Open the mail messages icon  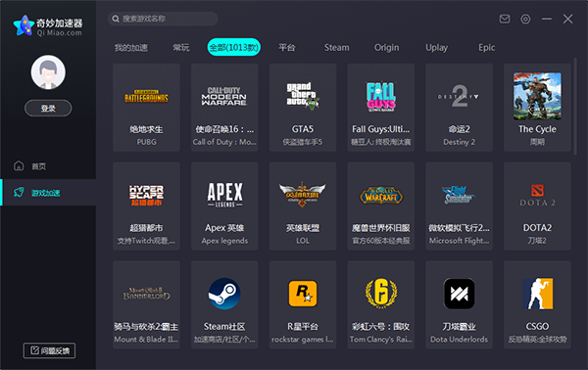[505, 19]
